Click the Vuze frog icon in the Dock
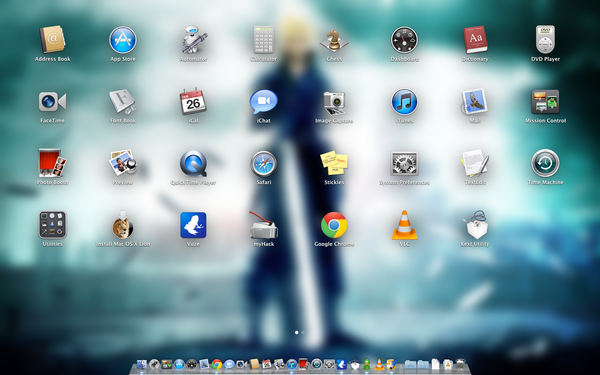The height and width of the screenshot is (375, 600). click(x=342, y=364)
